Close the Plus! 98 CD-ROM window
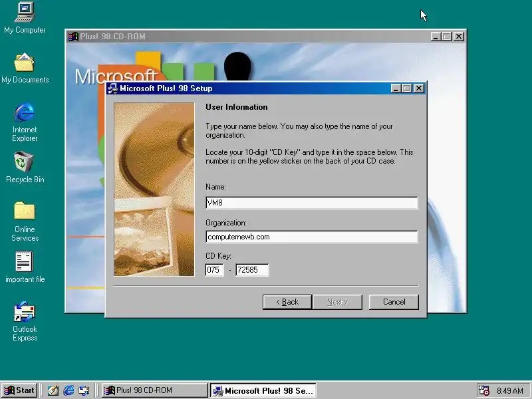Image resolution: width=532 pixels, height=399 pixels. pos(459,37)
